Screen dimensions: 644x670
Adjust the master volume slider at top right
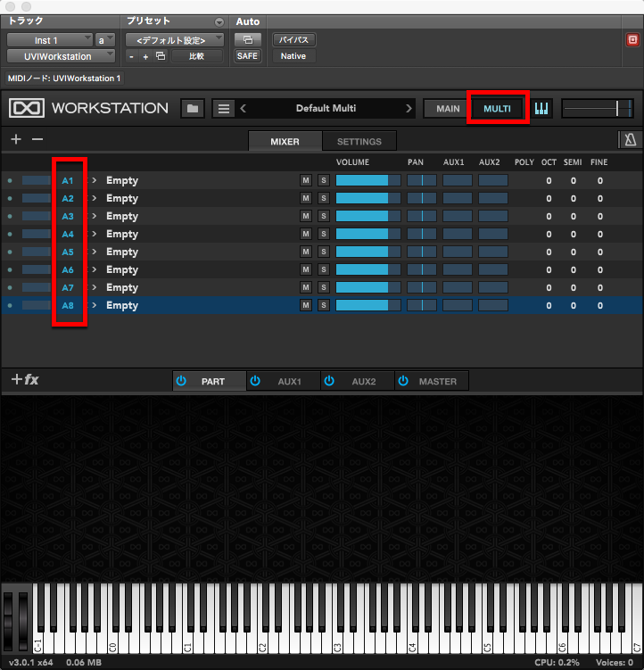pos(598,109)
